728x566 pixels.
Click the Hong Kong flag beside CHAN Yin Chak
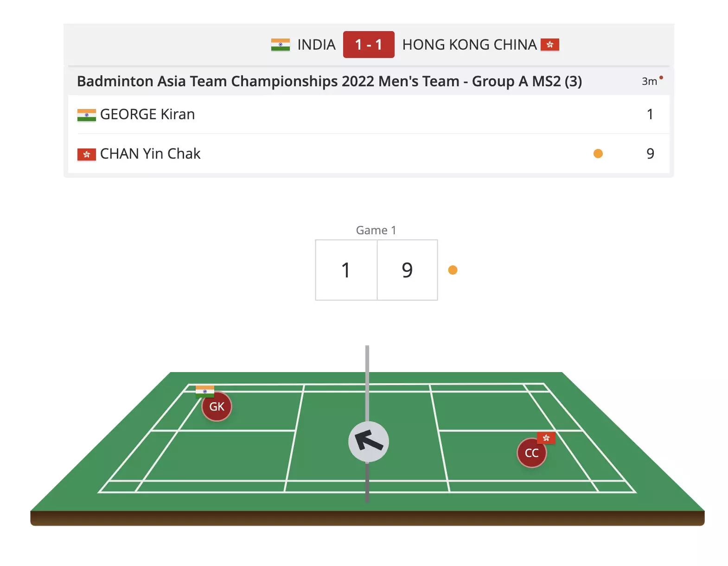[86, 154]
